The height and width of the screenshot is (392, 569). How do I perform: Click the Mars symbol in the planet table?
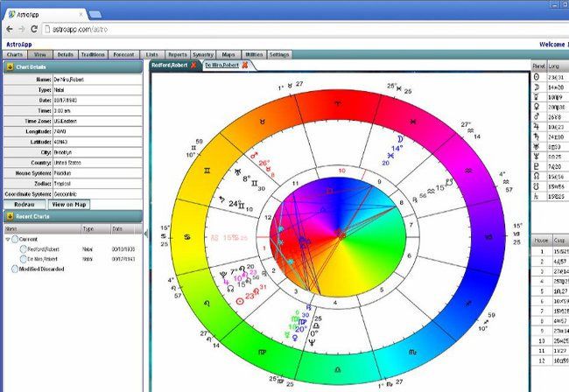(537, 115)
